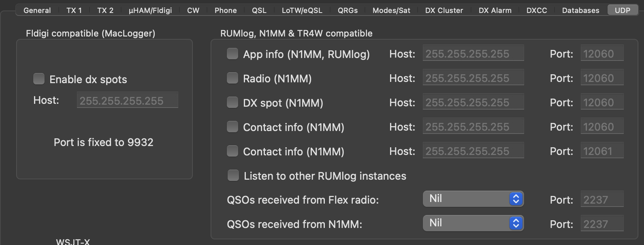
Task: Tick the App info (N1MM, RUMlog) checkbox
Action: pyautogui.click(x=232, y=54)
